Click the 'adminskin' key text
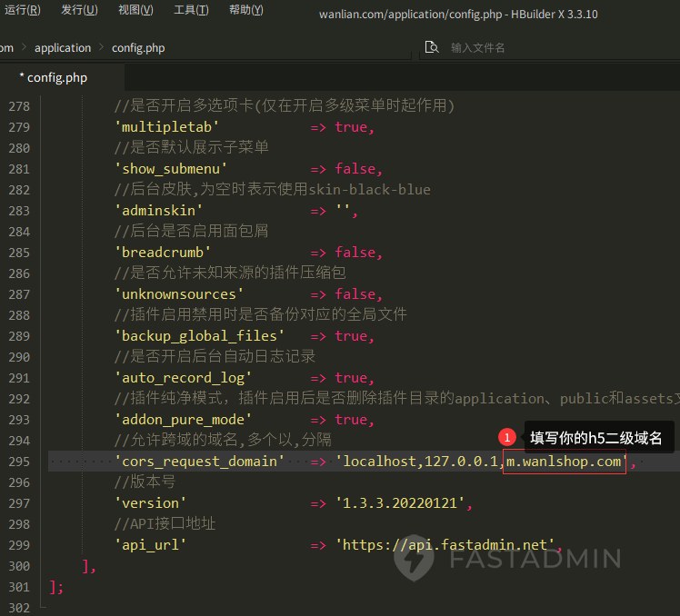The image size is (680, 616). [158, 211]
